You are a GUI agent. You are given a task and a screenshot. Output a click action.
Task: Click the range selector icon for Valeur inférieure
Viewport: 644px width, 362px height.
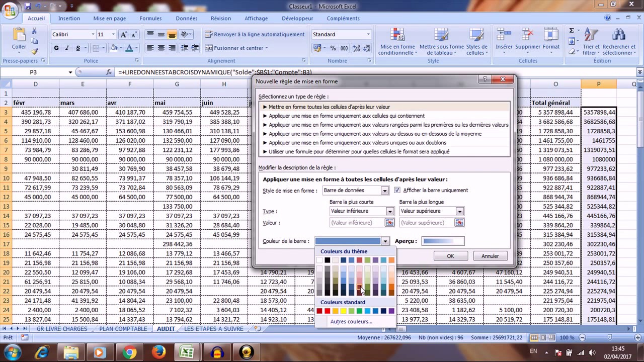(389, 223)
